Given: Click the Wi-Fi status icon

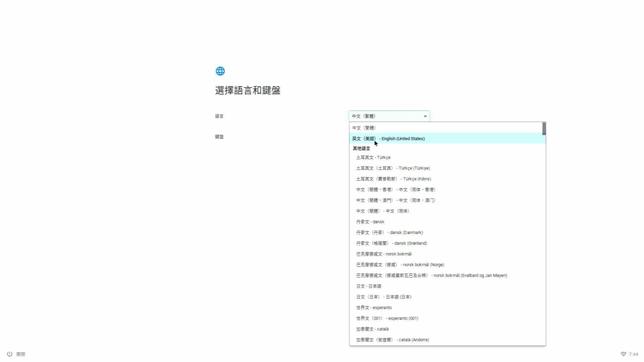Looking at the screenshot, I should pyautogui.click(x=623, y=354).
